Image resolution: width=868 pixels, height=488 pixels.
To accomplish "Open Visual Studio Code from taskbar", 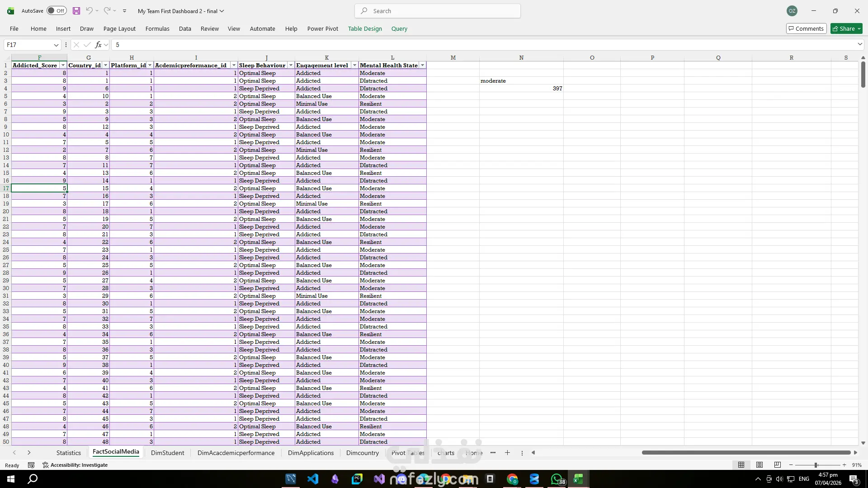I will [313, 479].
